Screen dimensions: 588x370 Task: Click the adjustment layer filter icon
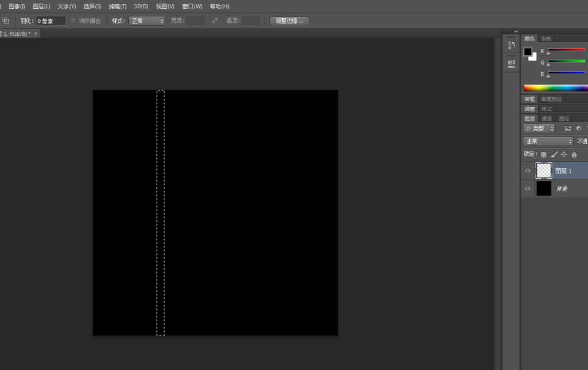(x=579, y=129)
